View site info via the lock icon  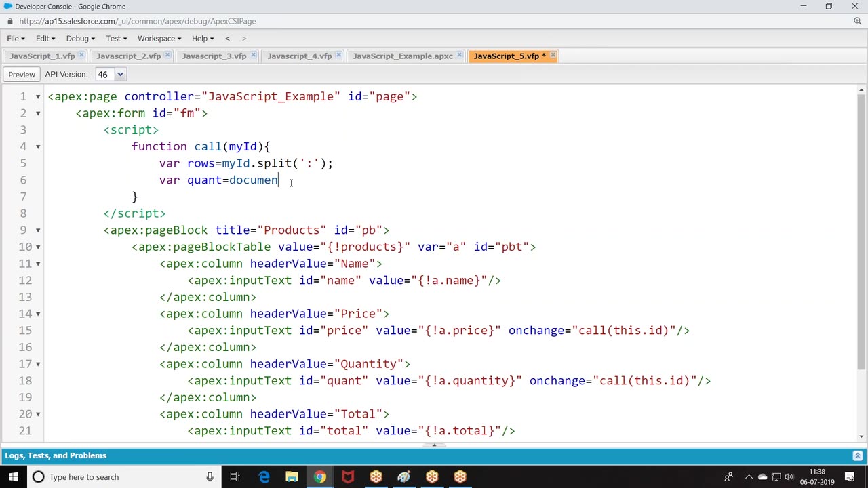click(x=10, y=21)
